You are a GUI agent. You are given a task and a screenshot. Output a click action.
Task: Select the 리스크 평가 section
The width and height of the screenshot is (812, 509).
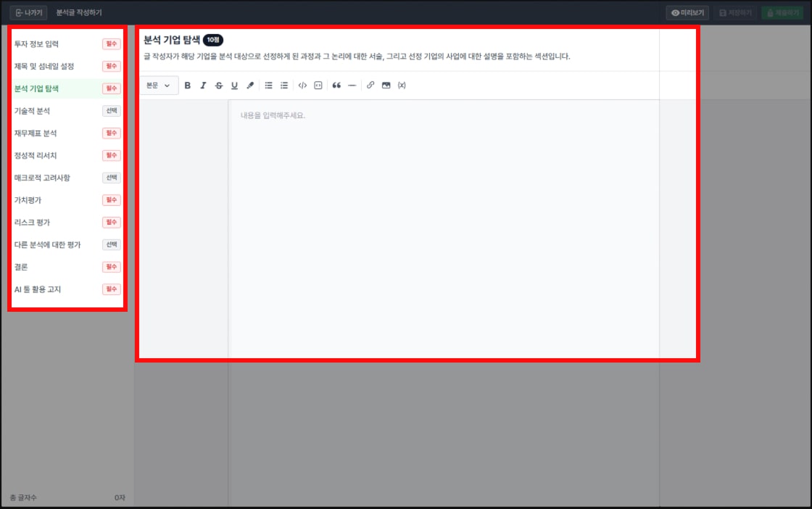[67, 222]
